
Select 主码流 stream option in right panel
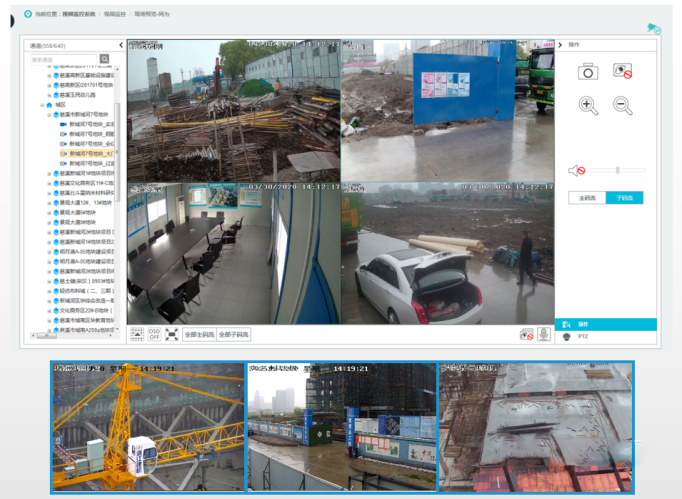[587, 198]
